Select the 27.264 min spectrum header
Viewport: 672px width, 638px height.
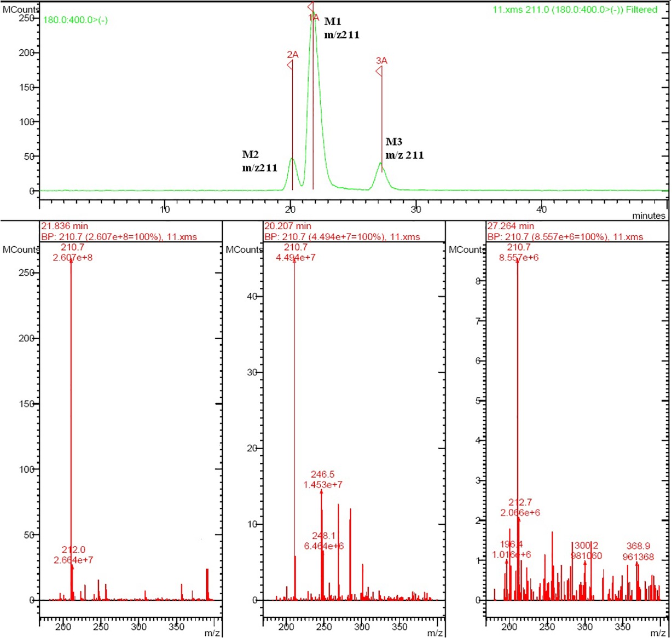pos(511,226)
